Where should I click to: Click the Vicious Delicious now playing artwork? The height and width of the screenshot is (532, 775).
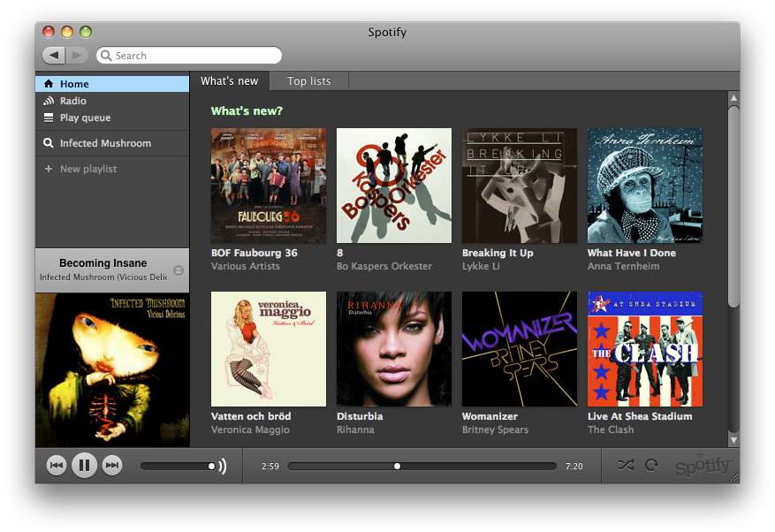(x=112, y=370)
